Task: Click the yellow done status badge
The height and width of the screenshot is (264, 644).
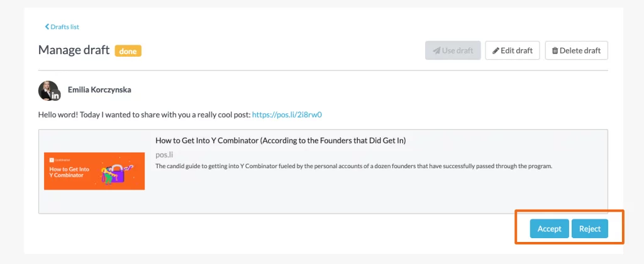Action: (128, 50)
